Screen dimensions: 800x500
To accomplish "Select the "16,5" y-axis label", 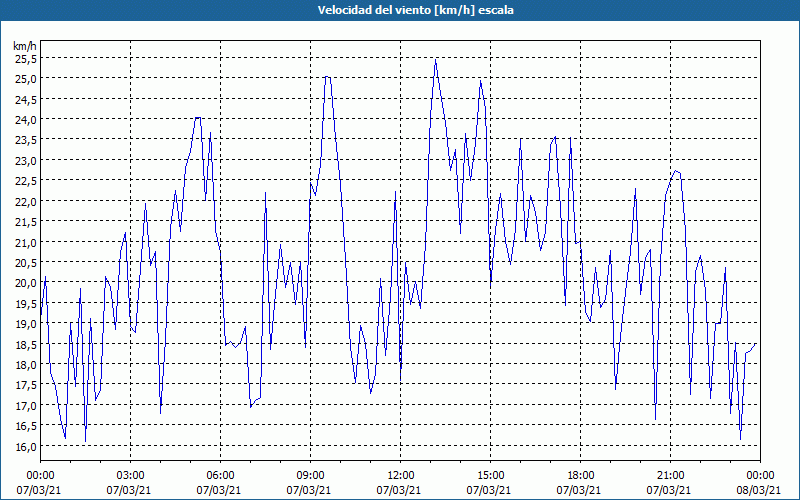I will pos(25,427).
